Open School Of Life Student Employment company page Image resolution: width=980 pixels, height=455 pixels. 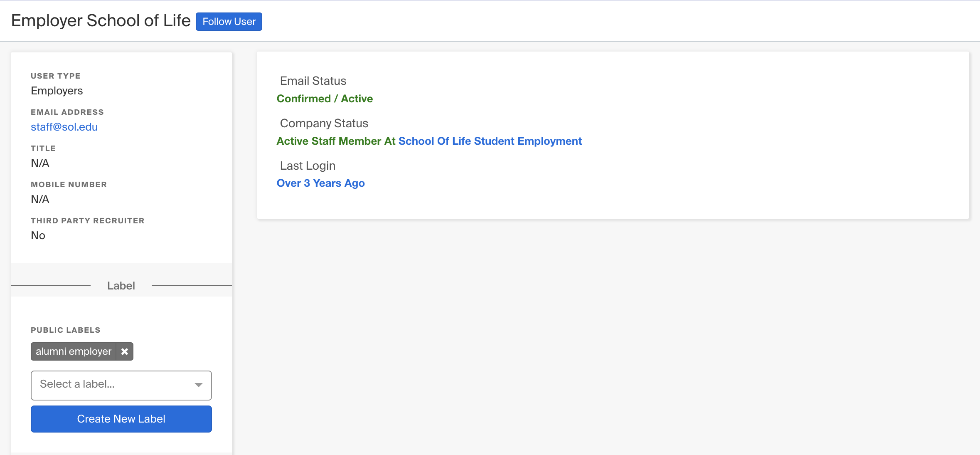click(x=490, y=141)
